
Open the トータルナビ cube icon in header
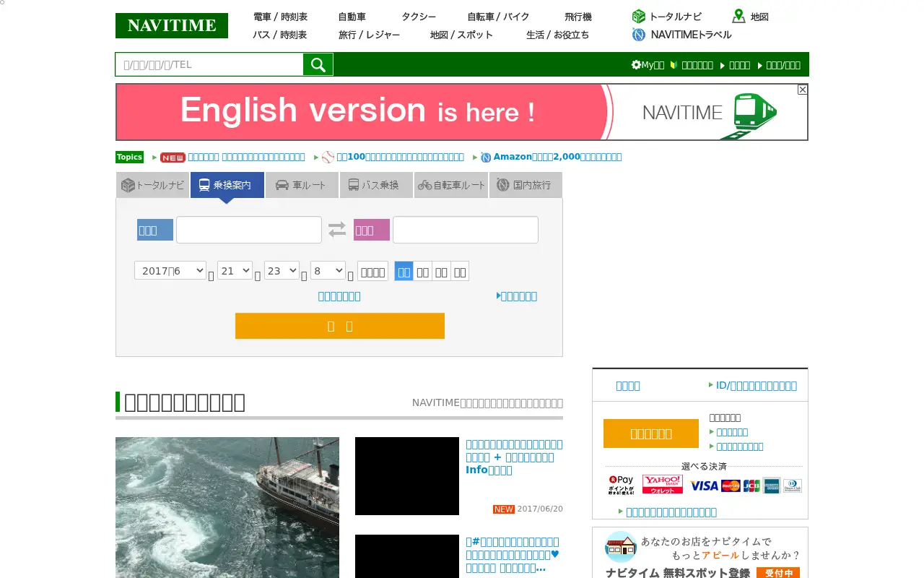click(x=638, y=17)
